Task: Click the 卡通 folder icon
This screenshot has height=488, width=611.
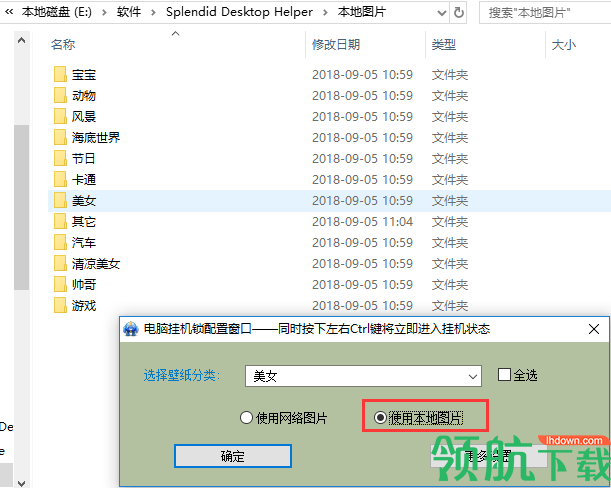Action: click(x=60, y=180)
